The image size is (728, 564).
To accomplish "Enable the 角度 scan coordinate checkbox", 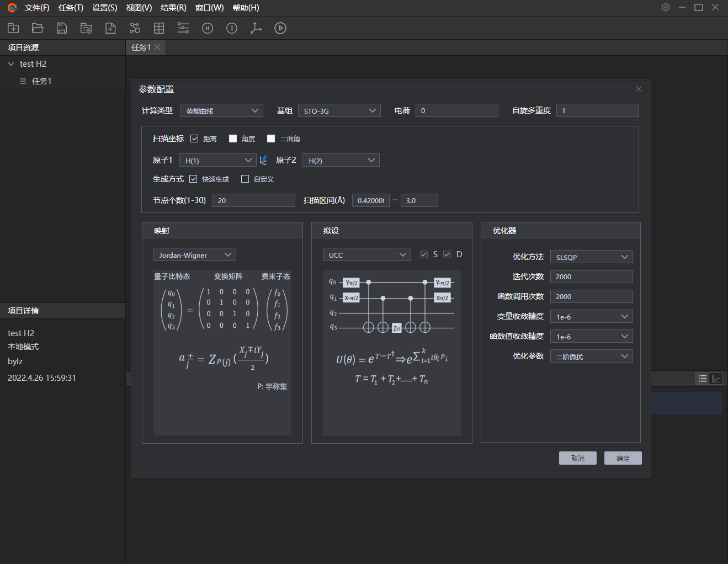I will [233, 139].
